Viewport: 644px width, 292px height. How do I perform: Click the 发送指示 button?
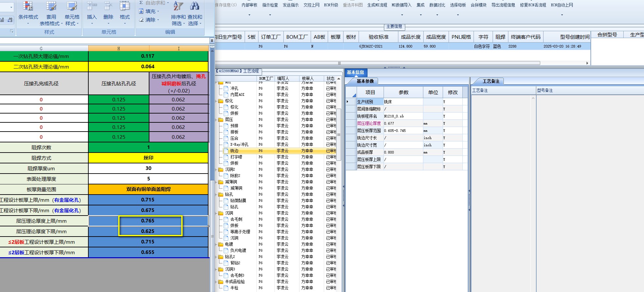click(x=291, y=5)
